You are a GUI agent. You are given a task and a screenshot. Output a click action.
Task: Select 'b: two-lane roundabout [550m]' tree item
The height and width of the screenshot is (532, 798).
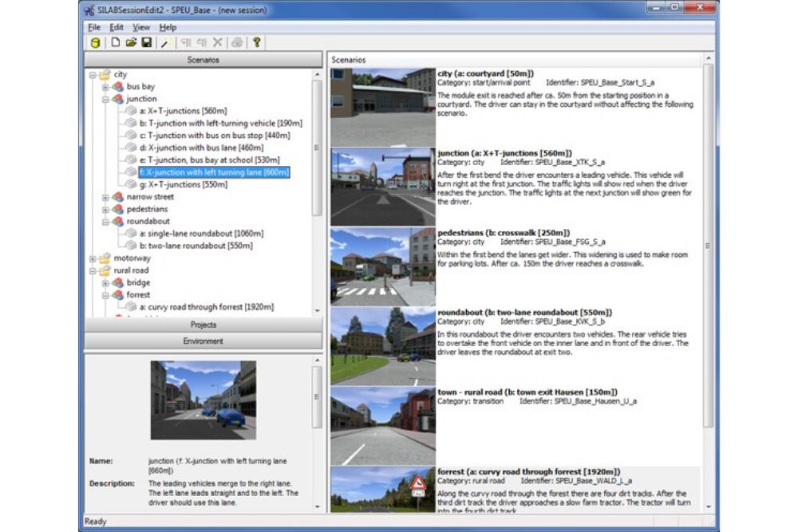point(196,246)
